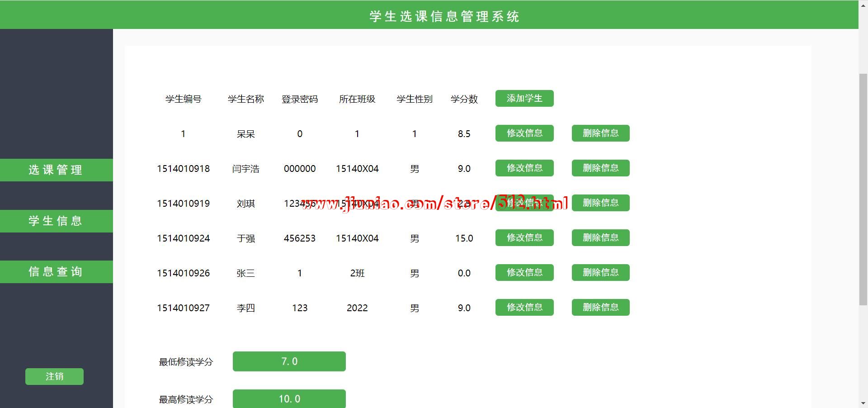868x408 pixels.
Task: Click 删除信息 for student 李四
Action: click(600, 308)
